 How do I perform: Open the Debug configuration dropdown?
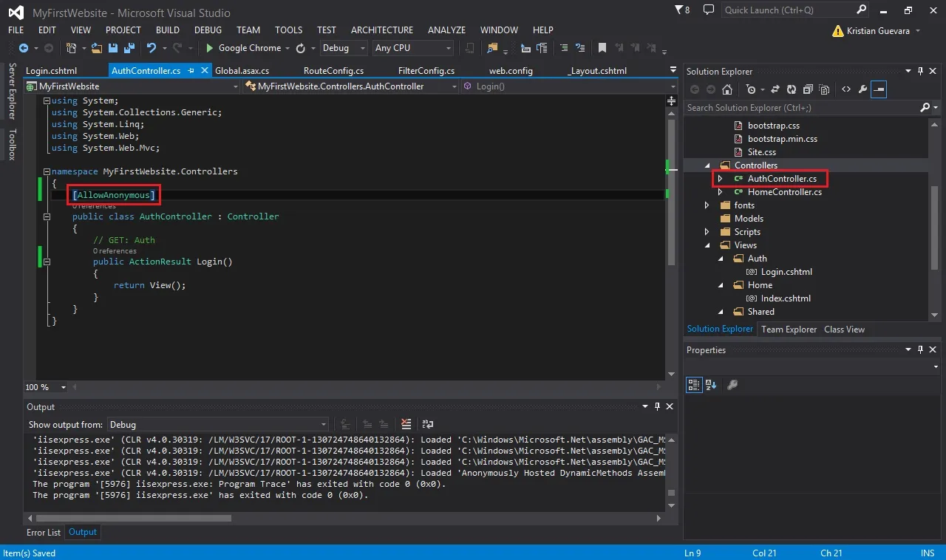tap(344, 48)
